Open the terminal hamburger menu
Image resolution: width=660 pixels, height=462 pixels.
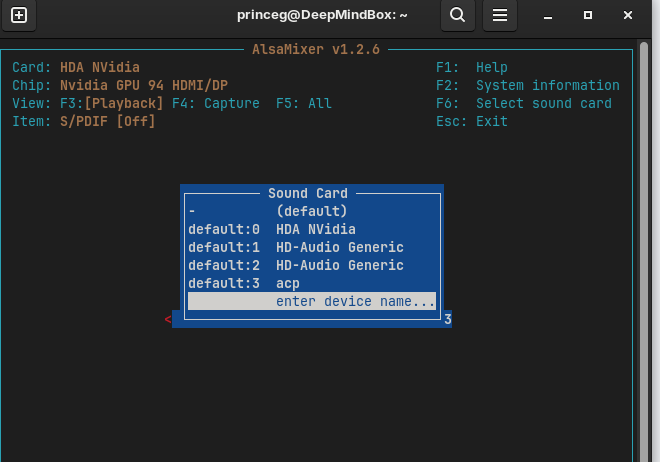pyautogui.click(x=500, y=15)
